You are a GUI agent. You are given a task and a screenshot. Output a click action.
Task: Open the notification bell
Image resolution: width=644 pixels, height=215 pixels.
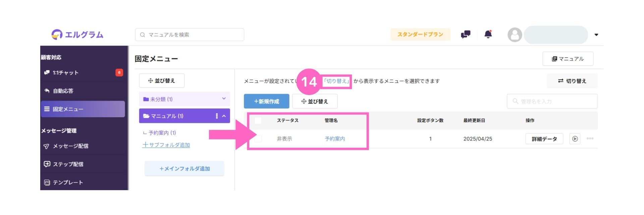488,34
